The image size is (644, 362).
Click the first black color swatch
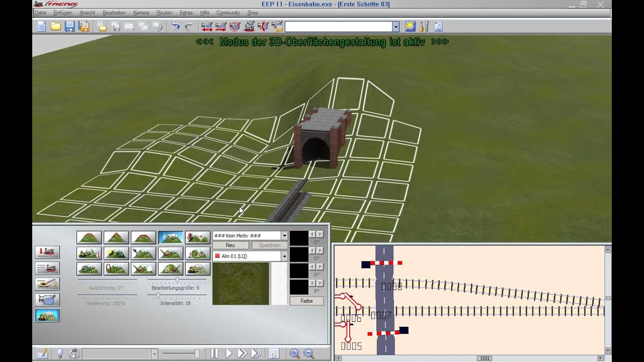(299, 238)
